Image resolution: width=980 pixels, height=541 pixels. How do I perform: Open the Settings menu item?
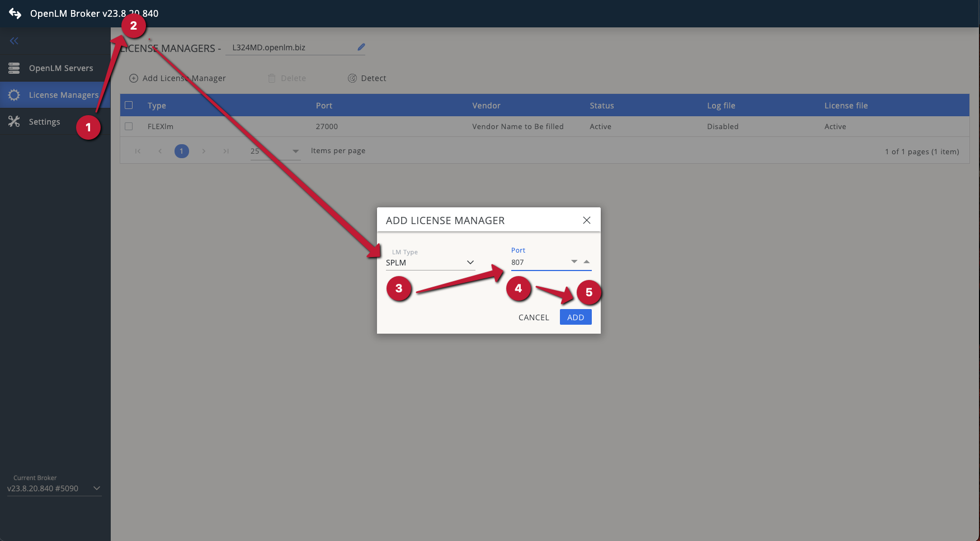coord(45,122)
